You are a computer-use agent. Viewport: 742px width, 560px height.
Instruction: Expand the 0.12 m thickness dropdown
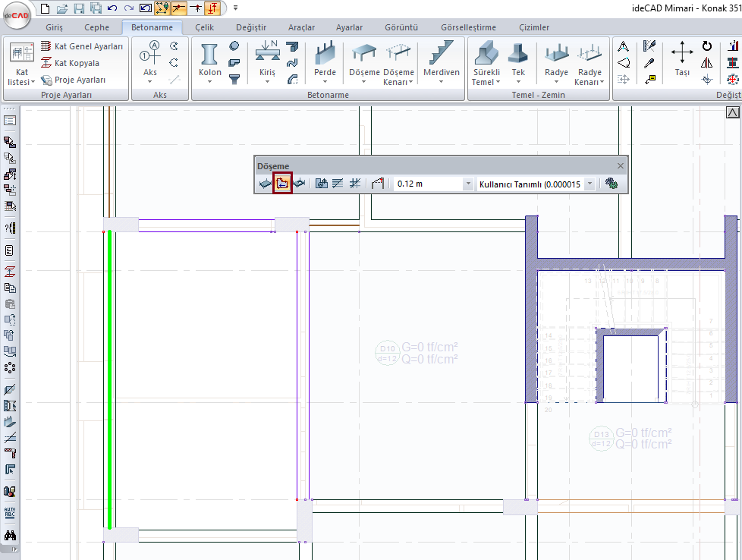467,184
